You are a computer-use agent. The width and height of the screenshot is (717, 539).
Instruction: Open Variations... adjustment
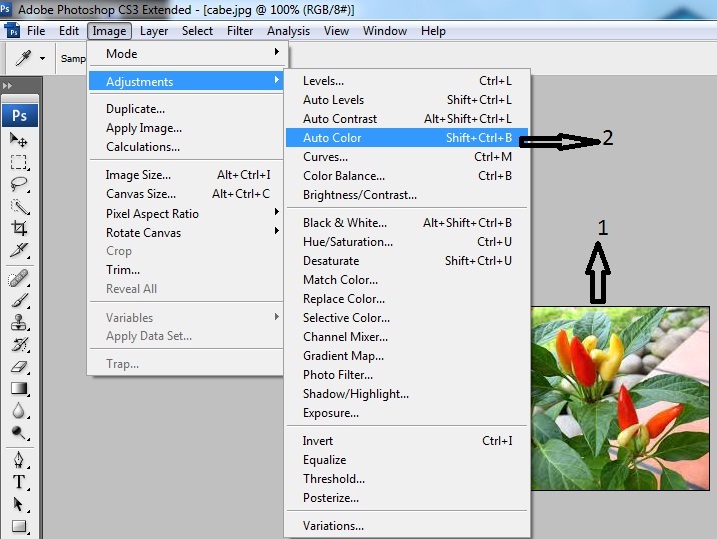tap(407, 526)
